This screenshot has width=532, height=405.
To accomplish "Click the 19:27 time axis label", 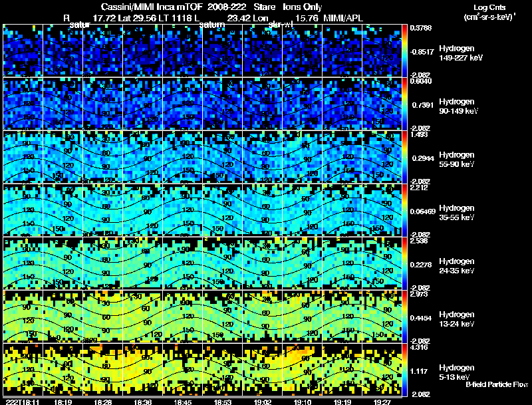I will tap(382, 402).
